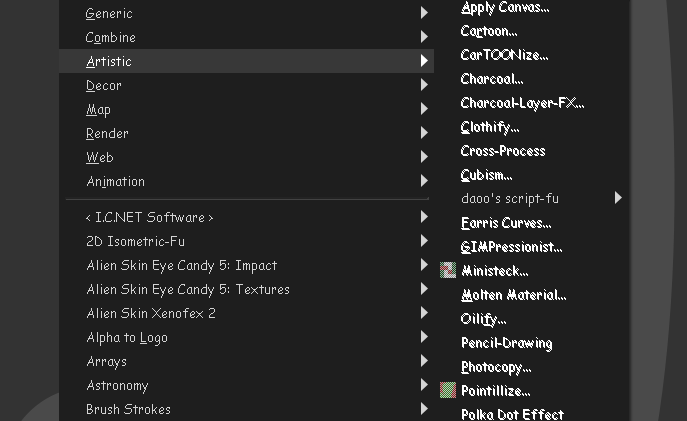Choose Molten Material... filter
Screen dimensions: 687x421
pos(513,295)
